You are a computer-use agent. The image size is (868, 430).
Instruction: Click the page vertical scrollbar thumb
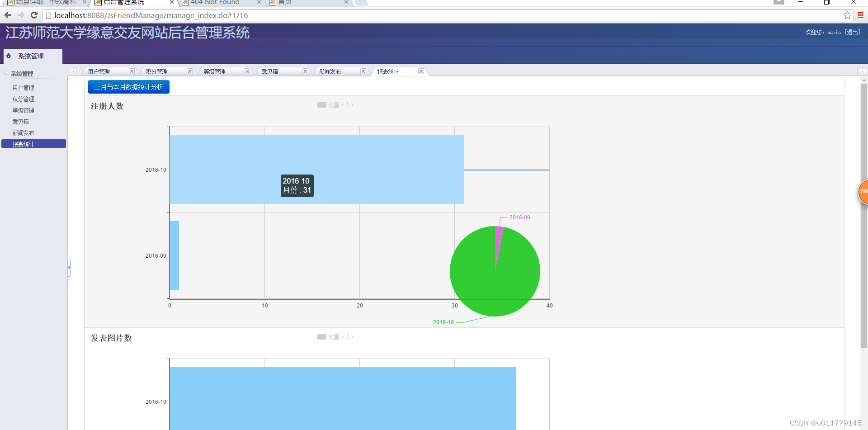point(864,216)
